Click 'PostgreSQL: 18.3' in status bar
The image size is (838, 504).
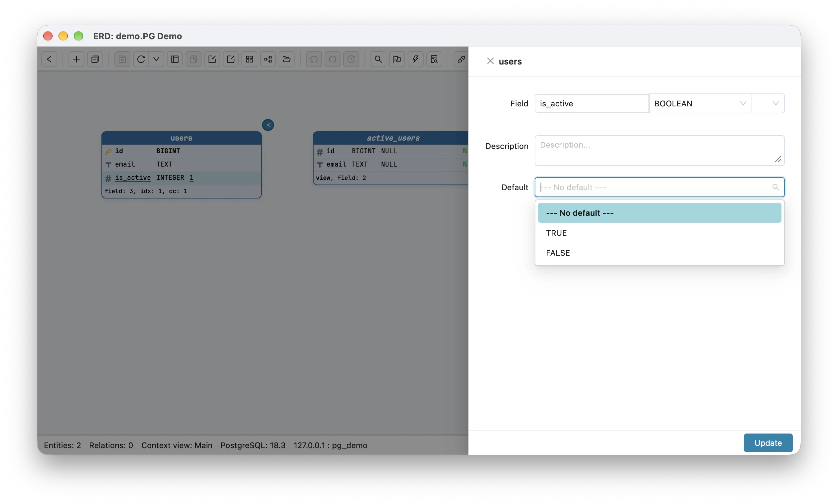(x=253, y=445)
